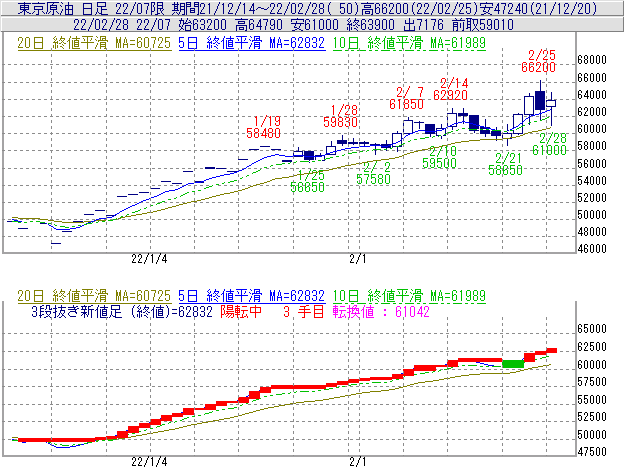Click the 62500 axis value in lower chart

[x=592, y=347]
